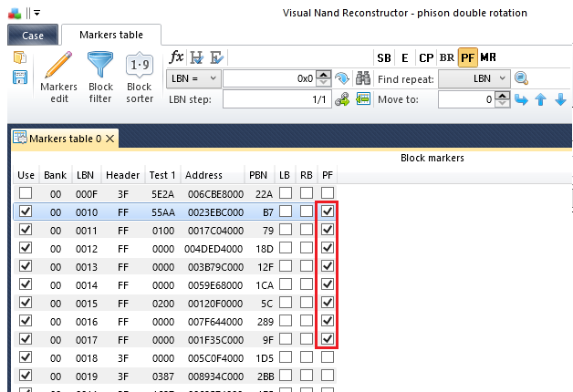573x392 pixels.
Task: Switch to the Case tab
Action: [33, 35]
